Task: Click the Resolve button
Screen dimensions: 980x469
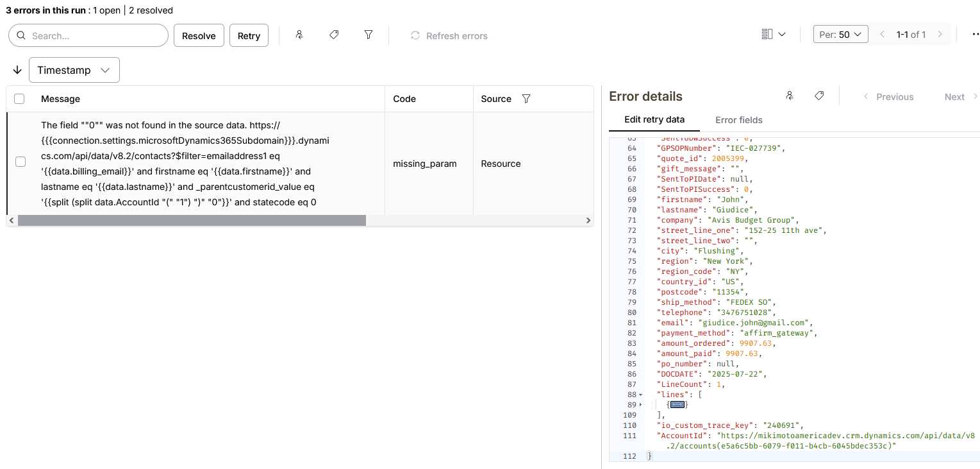Action: [x=199, y=36]
